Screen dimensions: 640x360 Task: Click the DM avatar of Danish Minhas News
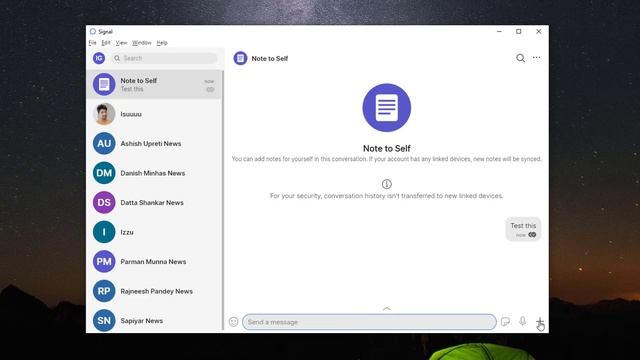104,173
